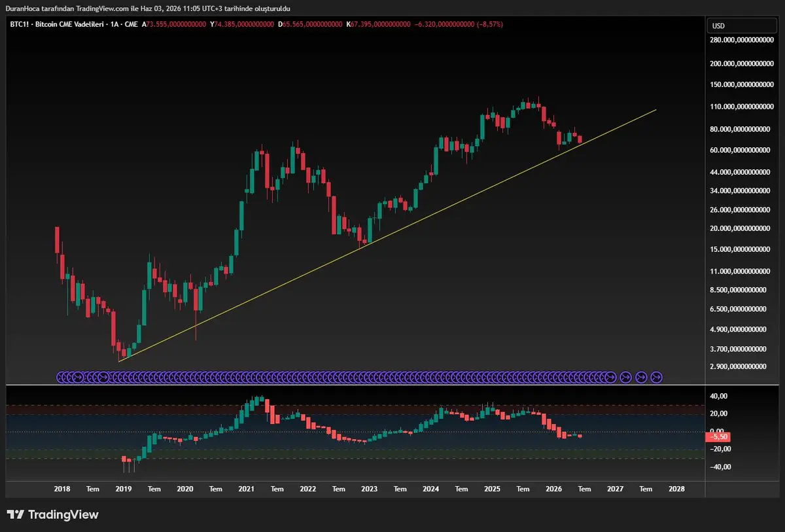Click the TradingView logo at bottom left
The height and width of the screenshot is (532, 785).
point(52,515)
